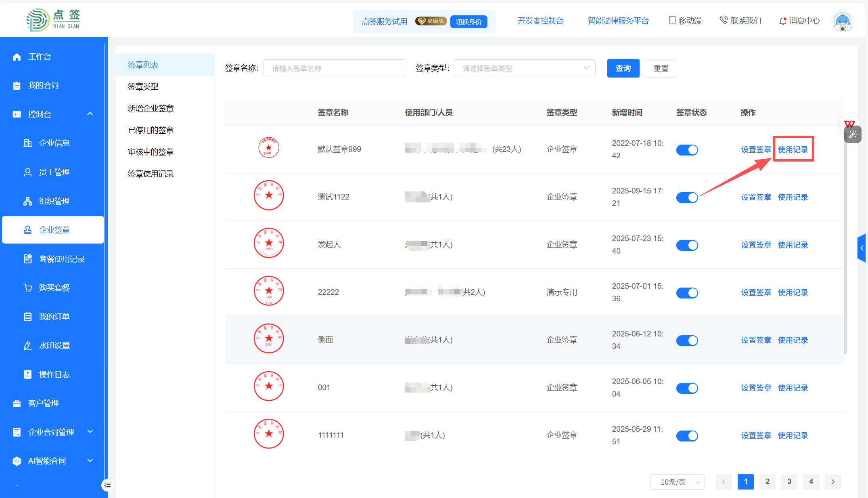
Task: Click the blue 查询 button
Action: [x=623, y=68]
